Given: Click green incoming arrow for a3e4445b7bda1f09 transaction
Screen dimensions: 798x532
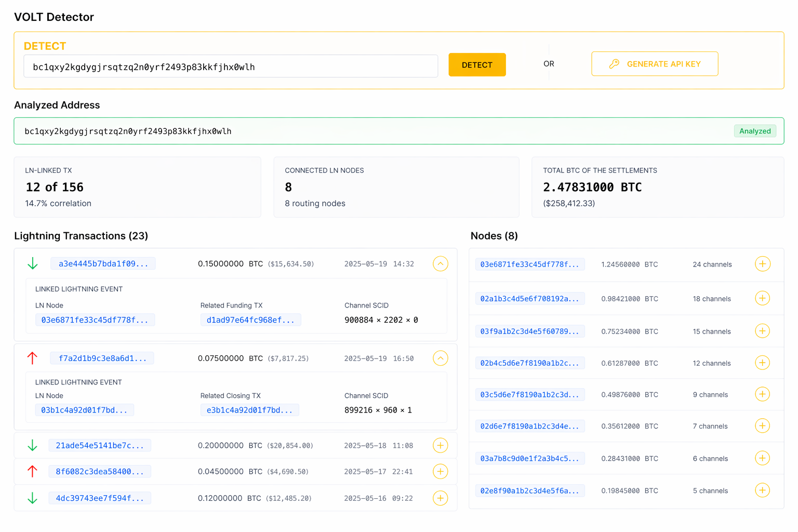Looking at the screenshot, I should pos(33,263).
